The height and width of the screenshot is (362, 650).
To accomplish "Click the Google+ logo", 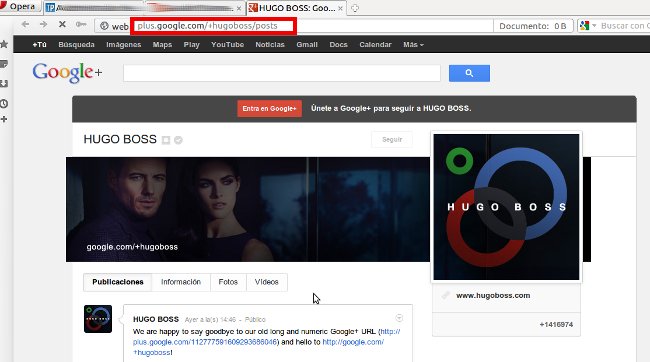I will click(x=67, y=73).
